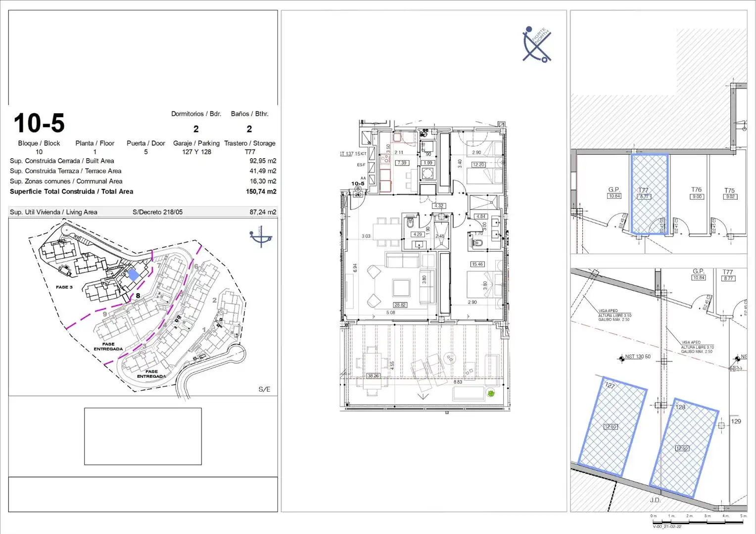The width and height of the screenshot is (756, 534).
Task: Click the Dormitorios / Bdr. label
Action: [x=196, y=114]
